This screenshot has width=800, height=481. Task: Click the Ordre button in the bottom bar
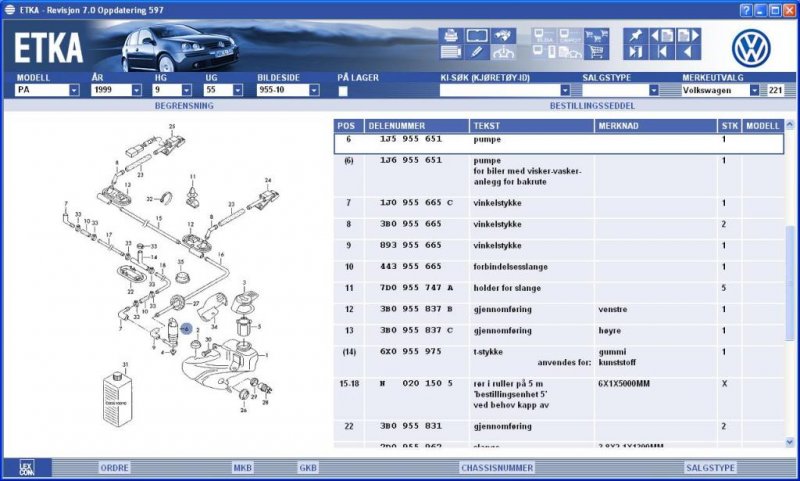coord(114,467)
